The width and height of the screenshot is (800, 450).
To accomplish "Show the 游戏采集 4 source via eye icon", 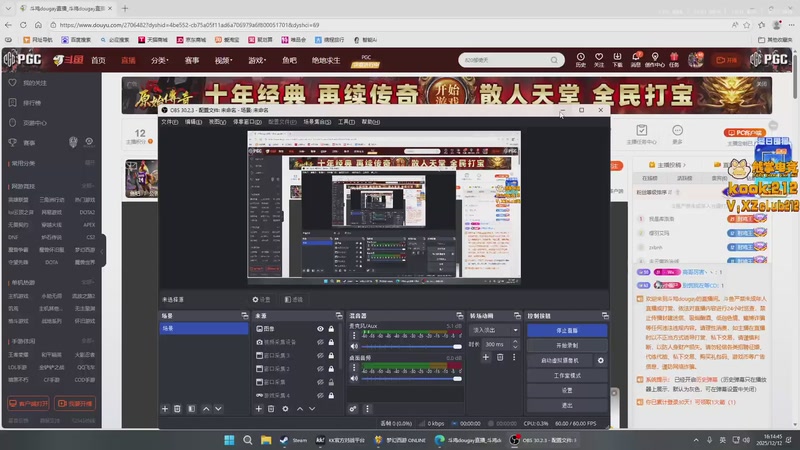I will tap(320, 395).
